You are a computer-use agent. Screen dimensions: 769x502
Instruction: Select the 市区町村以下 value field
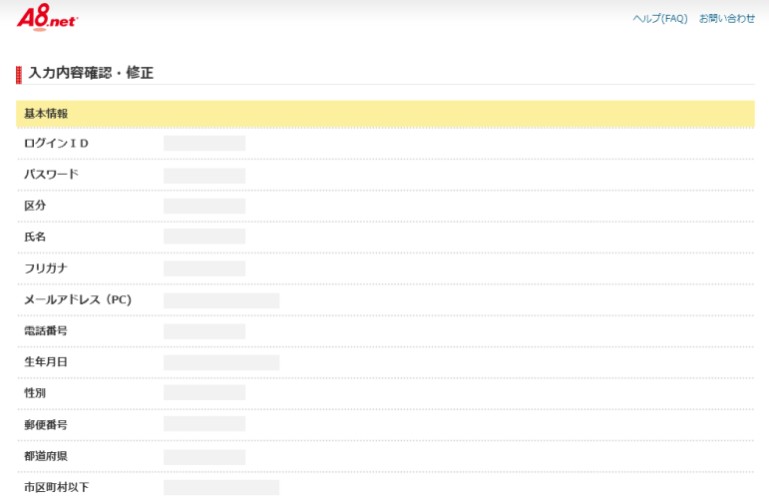click(221, 487)
